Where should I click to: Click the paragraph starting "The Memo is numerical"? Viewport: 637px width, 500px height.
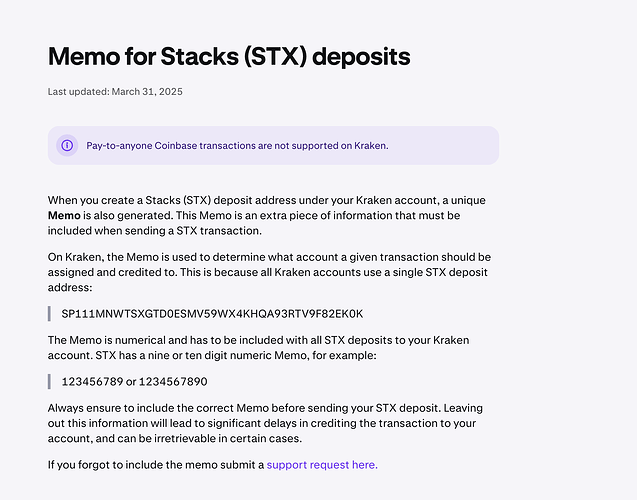pyautogui.click(x=258, y=348)
